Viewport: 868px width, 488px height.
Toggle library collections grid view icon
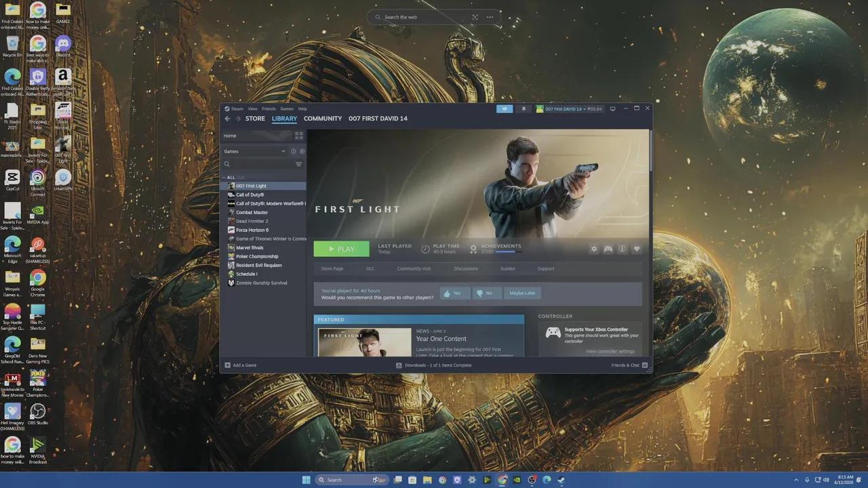point(298,136)
